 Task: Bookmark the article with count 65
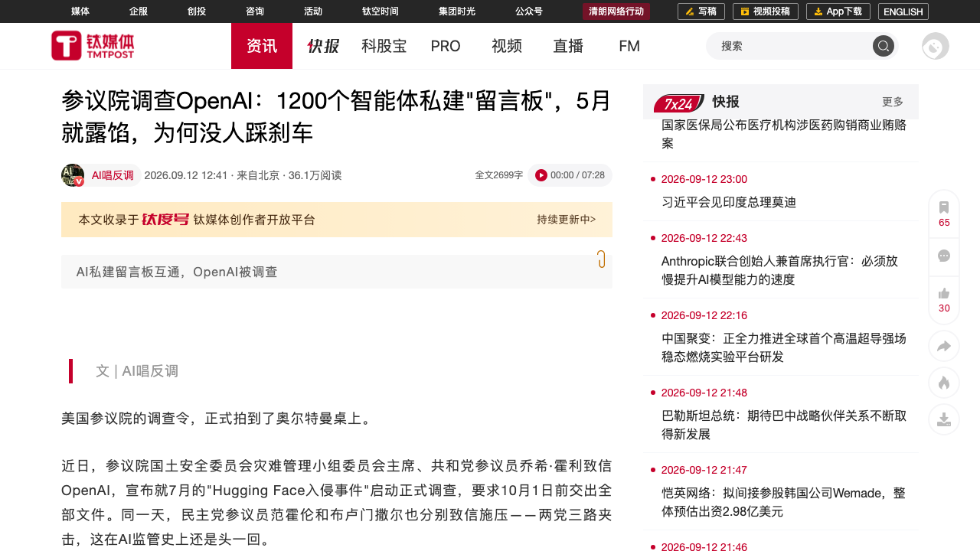944,214
